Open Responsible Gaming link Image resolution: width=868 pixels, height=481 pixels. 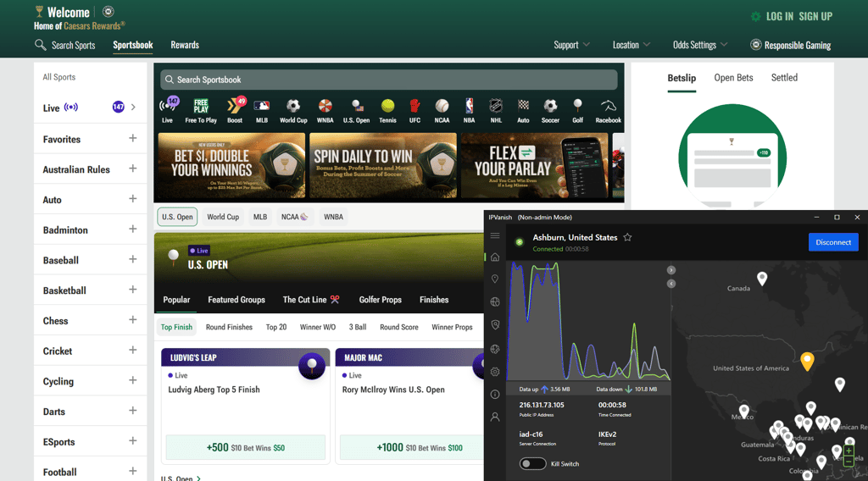coord(791,45)
